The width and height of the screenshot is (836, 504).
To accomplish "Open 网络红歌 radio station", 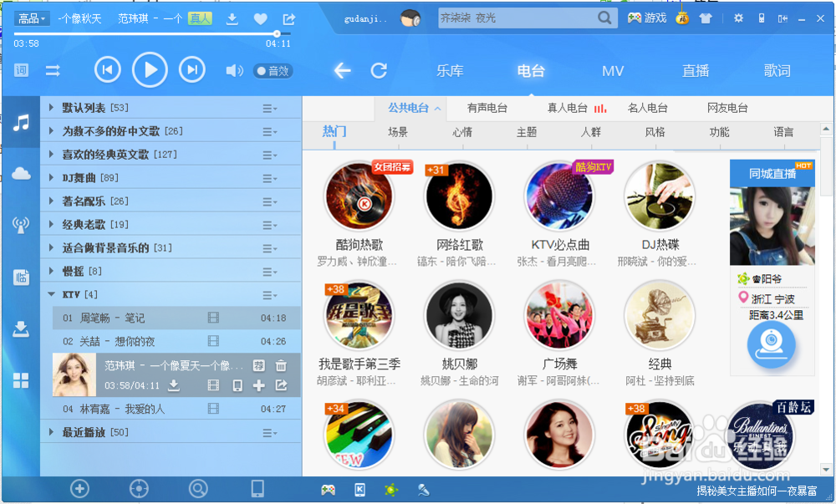I will coord(459,196).
